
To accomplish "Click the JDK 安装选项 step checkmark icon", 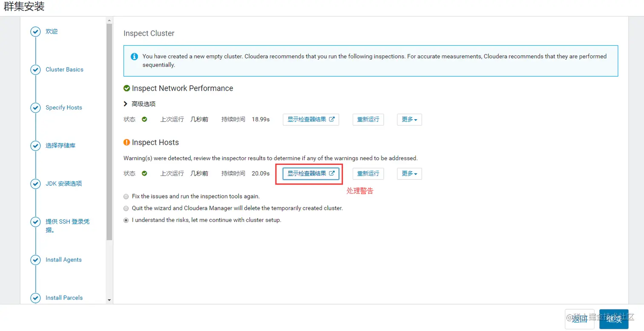I will (36, 184).
